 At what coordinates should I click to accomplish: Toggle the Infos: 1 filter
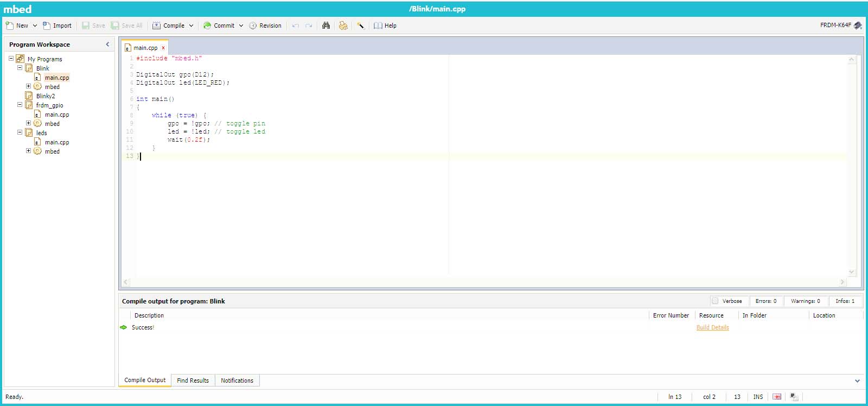pos(845,301)
